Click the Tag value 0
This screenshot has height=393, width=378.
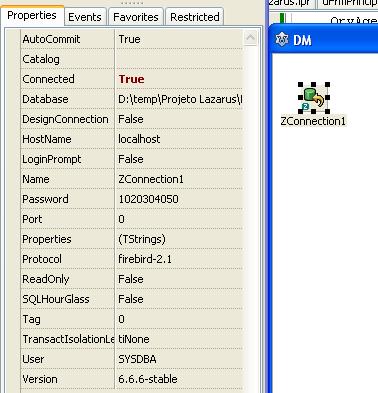coord(121,319)
